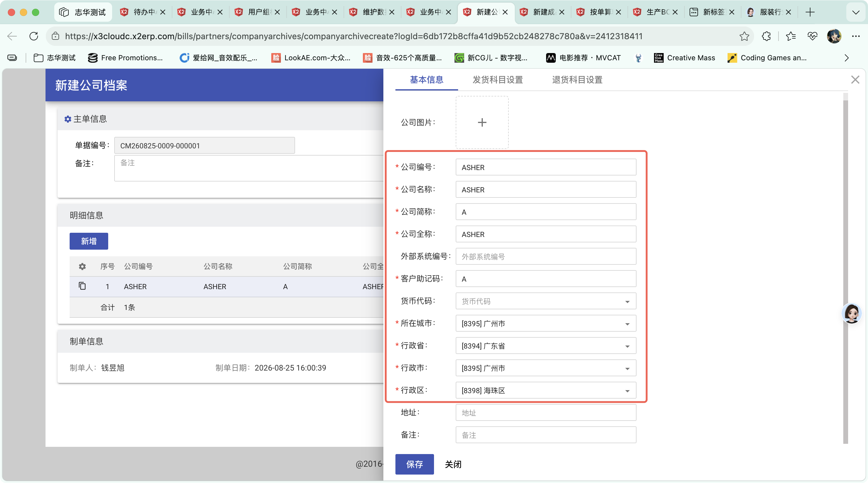Click the 保存 button
This screenshot has width=868, height=483.
[x=414, y=464]
